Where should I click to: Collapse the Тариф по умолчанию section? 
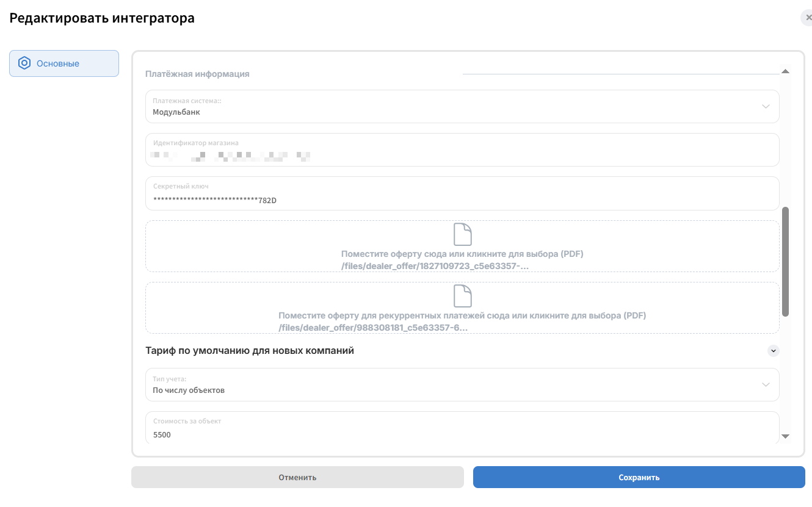[x=774, y=351]
